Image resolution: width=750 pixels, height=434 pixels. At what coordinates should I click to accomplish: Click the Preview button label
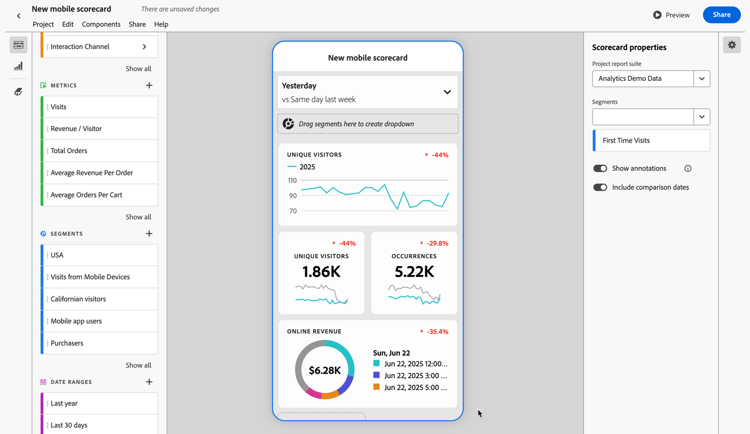click(x=678, y=15)
